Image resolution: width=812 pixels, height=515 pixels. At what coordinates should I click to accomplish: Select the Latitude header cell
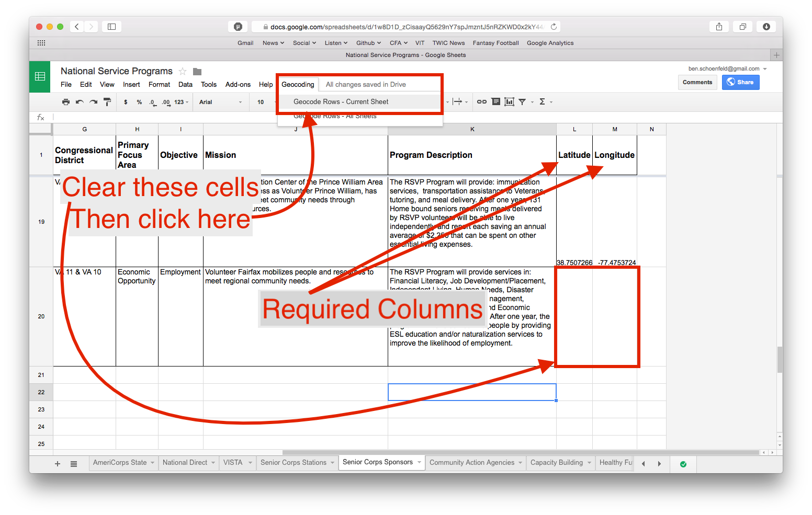pyautogui.click(x=574, y=155)
